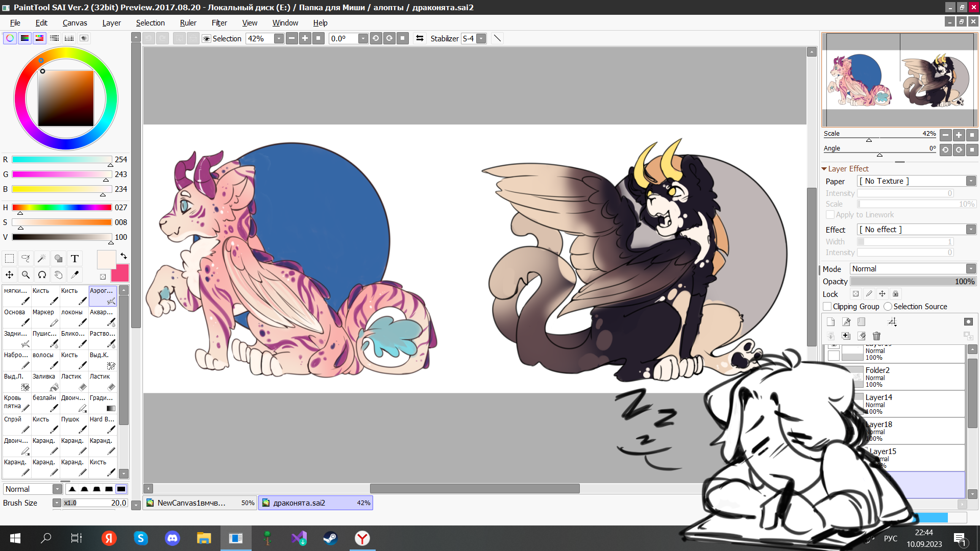980x551 pixels.
Task: Select the shape tool
Action: [x=58, y=259]
